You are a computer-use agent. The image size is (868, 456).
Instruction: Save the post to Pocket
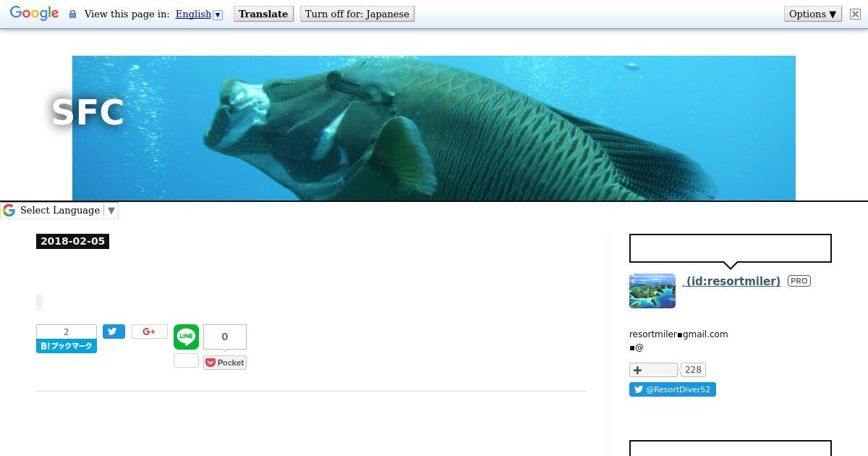click(225, 363)
